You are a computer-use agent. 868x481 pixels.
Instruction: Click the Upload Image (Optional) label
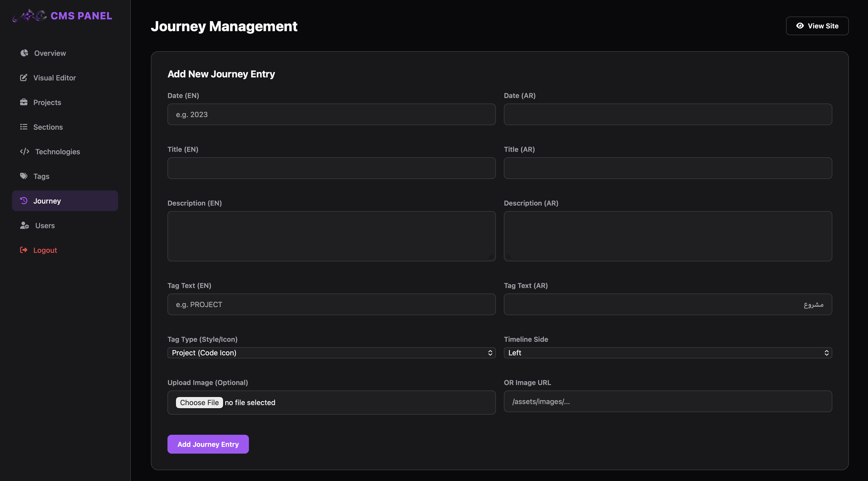207,382
